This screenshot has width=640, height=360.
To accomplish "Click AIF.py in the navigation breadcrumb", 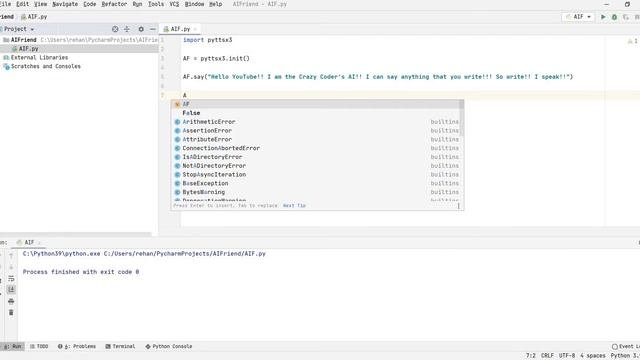I will coord(34,17).
